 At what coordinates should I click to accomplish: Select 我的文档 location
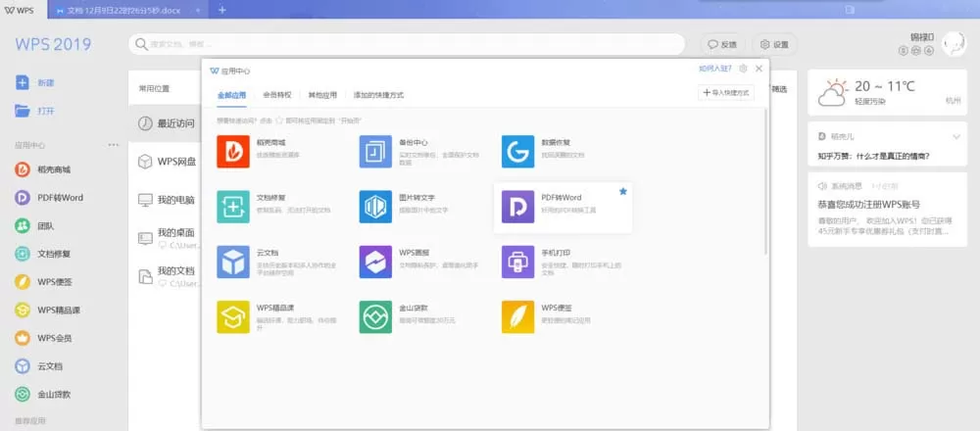(165, 276)
